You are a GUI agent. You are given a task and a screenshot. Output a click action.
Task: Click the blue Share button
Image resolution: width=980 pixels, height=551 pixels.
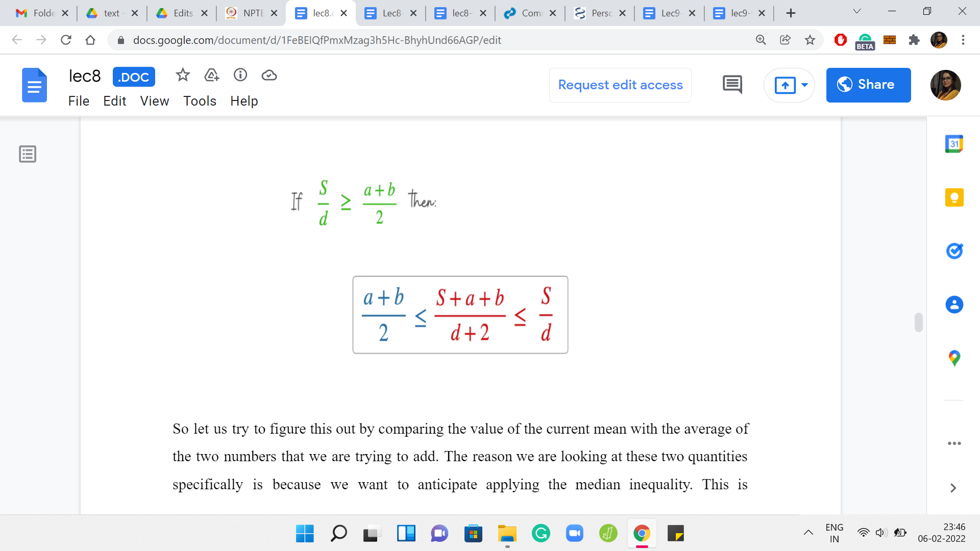point(868,85)
